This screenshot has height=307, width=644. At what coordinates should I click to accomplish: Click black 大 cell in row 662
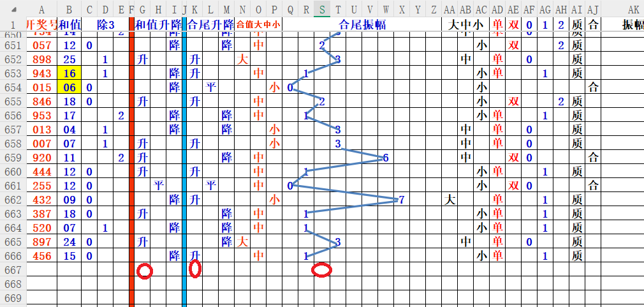pos(450,200)
